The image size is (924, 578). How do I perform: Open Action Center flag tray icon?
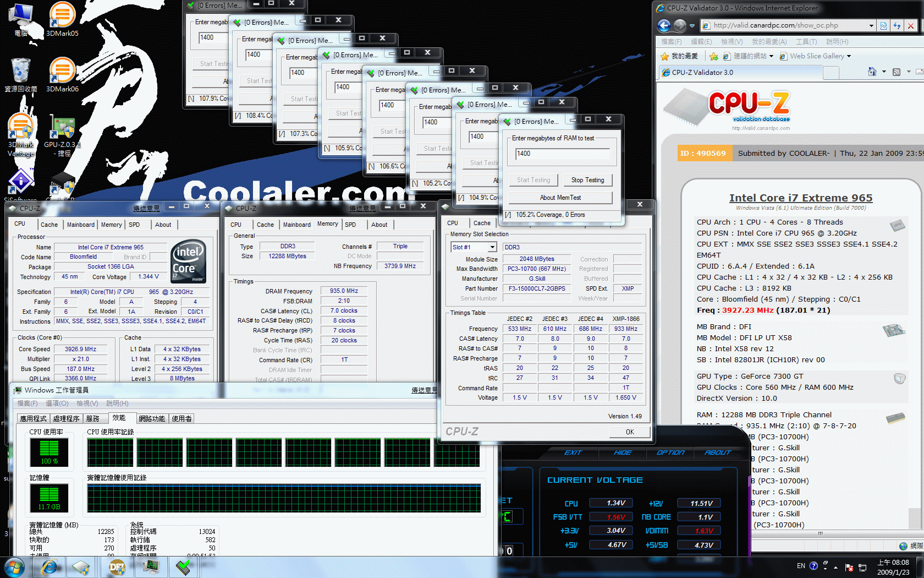849,567
